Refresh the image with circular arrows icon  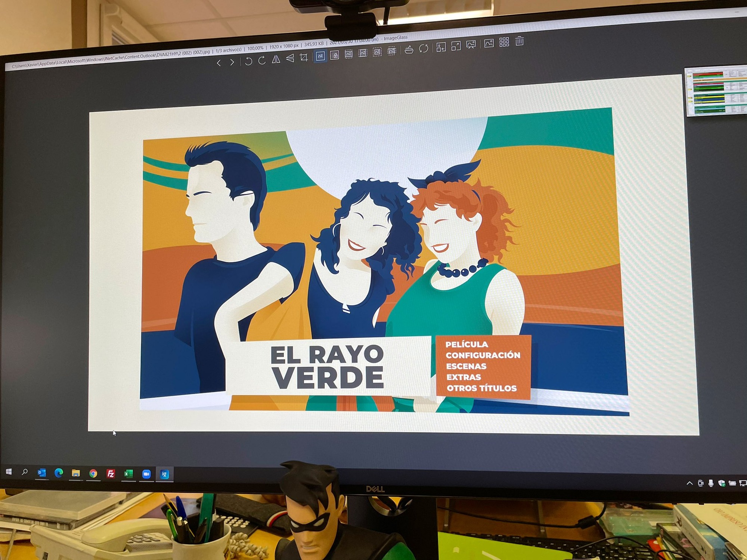[x=424, y=49]
